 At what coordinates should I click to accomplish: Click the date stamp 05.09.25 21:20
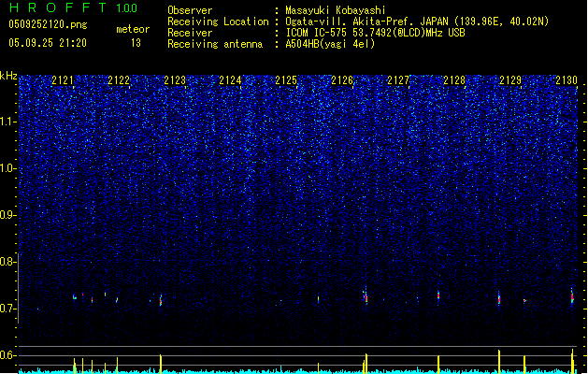click(48, 43)
